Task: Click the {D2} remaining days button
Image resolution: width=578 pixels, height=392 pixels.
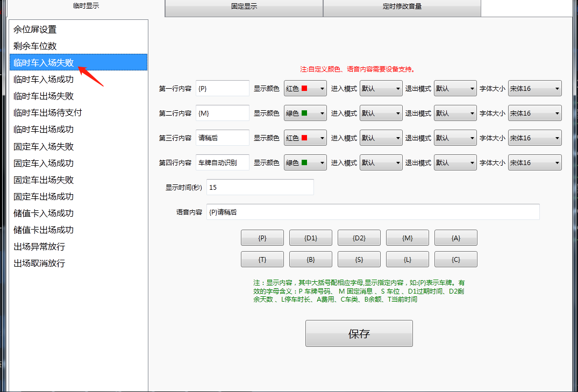Action: (x=359, y=238)
